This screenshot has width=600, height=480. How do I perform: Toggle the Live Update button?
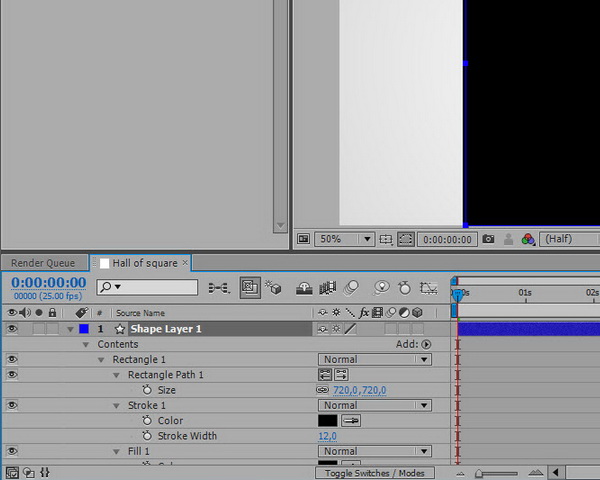(250, 287)
